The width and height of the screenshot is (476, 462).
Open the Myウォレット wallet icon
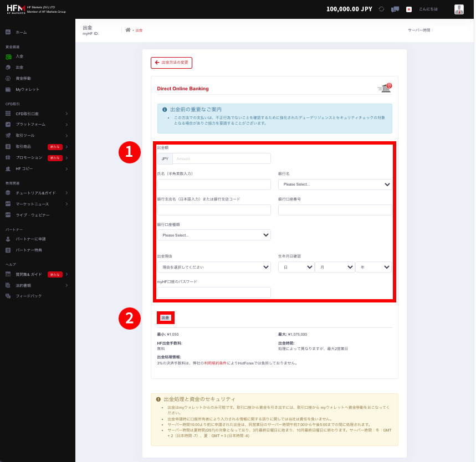point(8,89)
